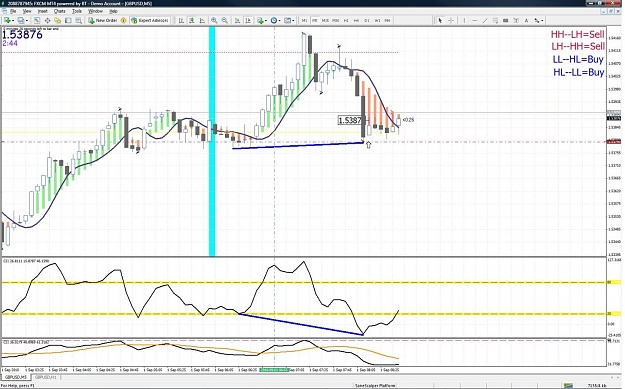Click the LL--HL=Buy label
This screenshot has width=625, height=389.
tap(578, 60)
